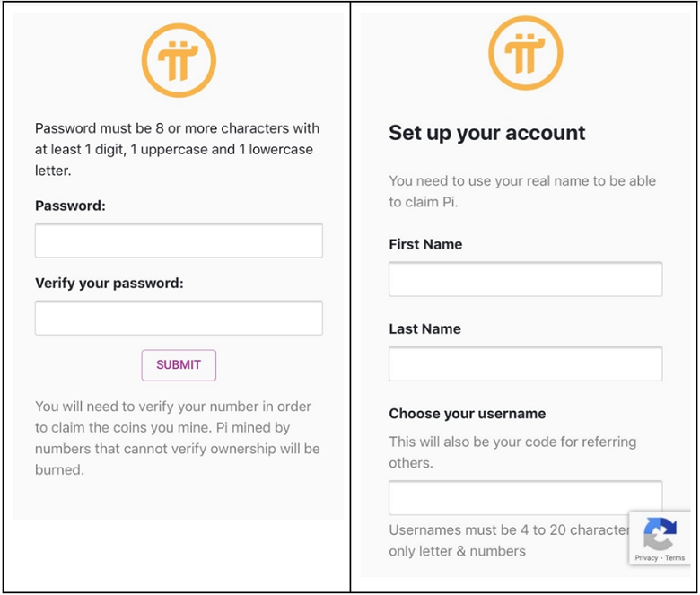Focus the Password input field
The image size is (700, 595).
(179, 241)
